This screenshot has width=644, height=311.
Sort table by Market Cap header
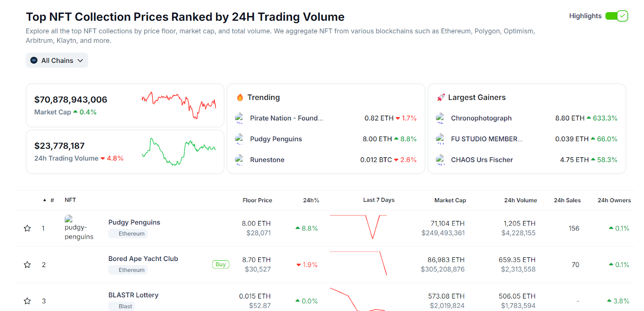(x=450, y=200)
